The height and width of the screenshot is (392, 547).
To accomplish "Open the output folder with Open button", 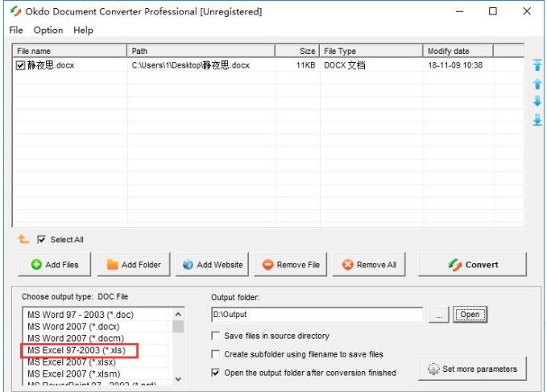I will (x=470, y=315).
